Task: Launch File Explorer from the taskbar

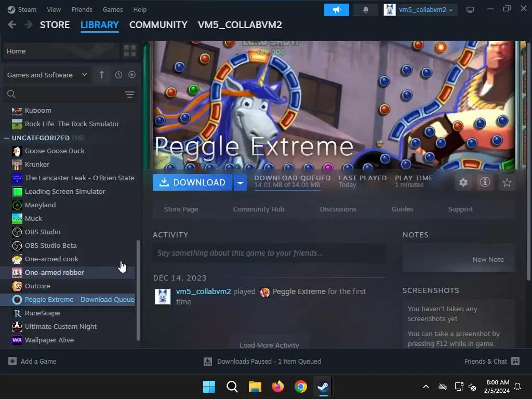Action: pos(255,387)
